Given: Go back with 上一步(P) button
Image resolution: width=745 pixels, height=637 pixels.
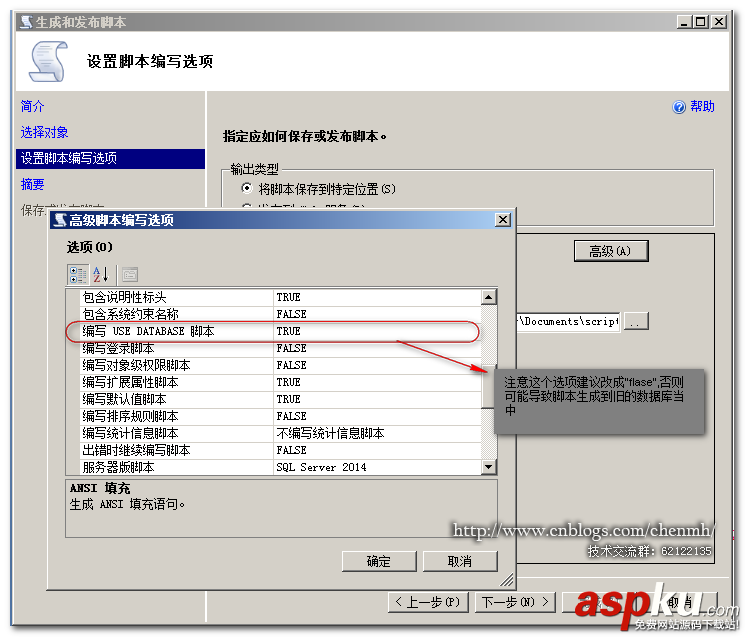Looking at the screenshot, I should (428, 602).
